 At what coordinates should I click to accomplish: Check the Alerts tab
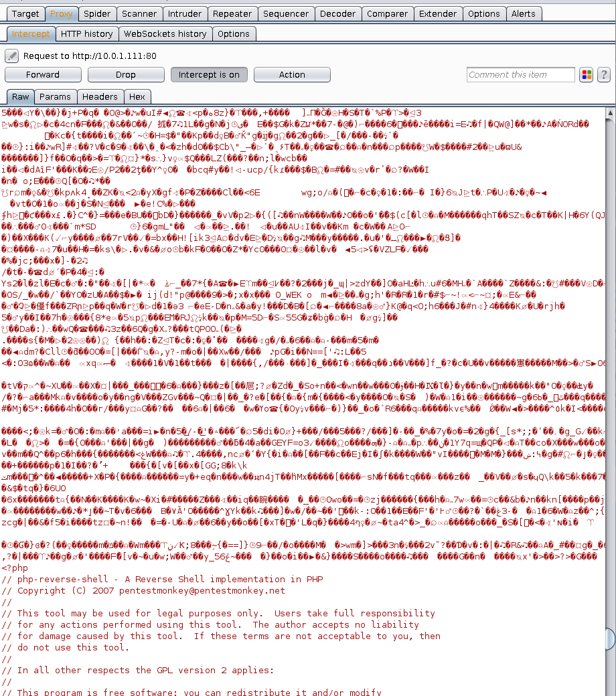click(x=524, y=13)
